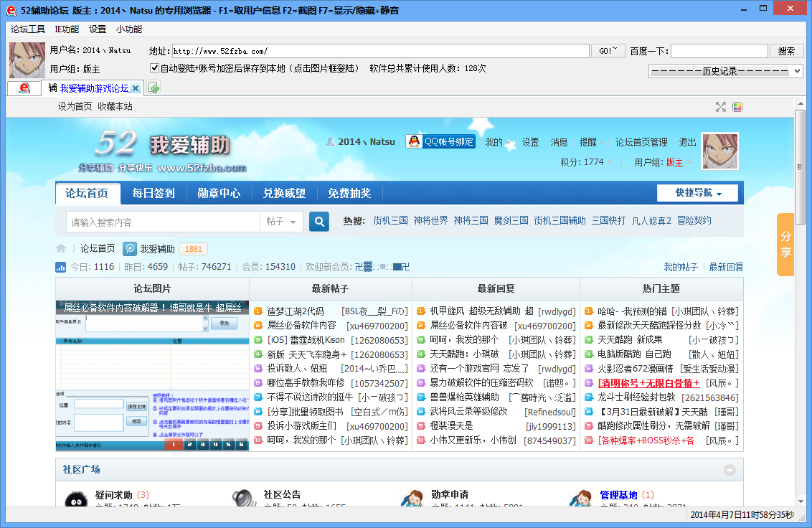Open the 设置 menu in menu bar
The height and width of the screenshot is (528, 812).
click(x=98, y=29)
